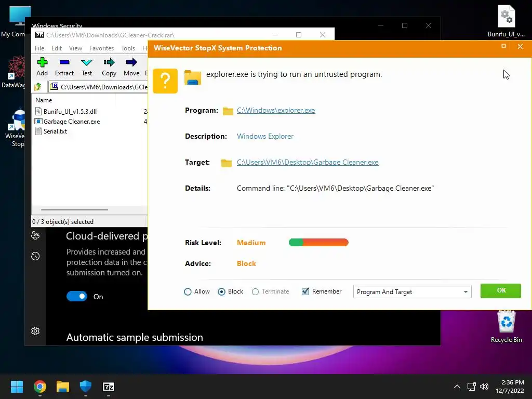Image resolution: width=532 pixels, height=399 pixels.
Task: Select the DataWag desktop shortcut
Action: point(14,72)
